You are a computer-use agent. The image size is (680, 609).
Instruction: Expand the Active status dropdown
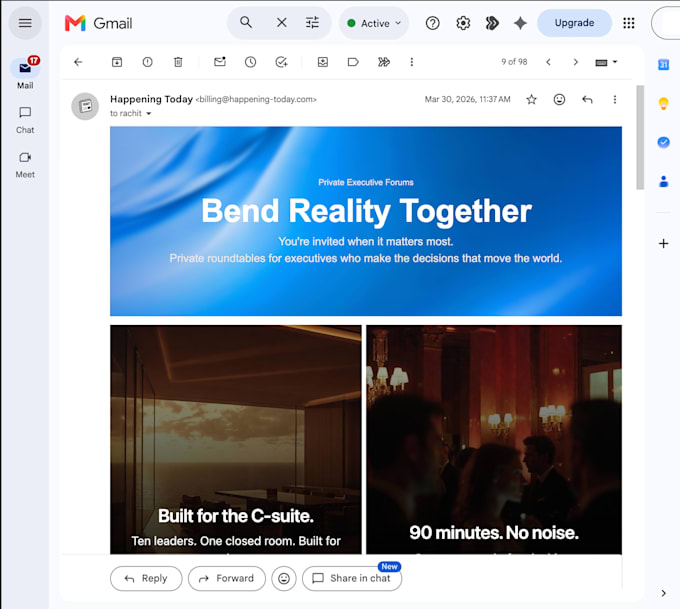[x=374, y=23]
